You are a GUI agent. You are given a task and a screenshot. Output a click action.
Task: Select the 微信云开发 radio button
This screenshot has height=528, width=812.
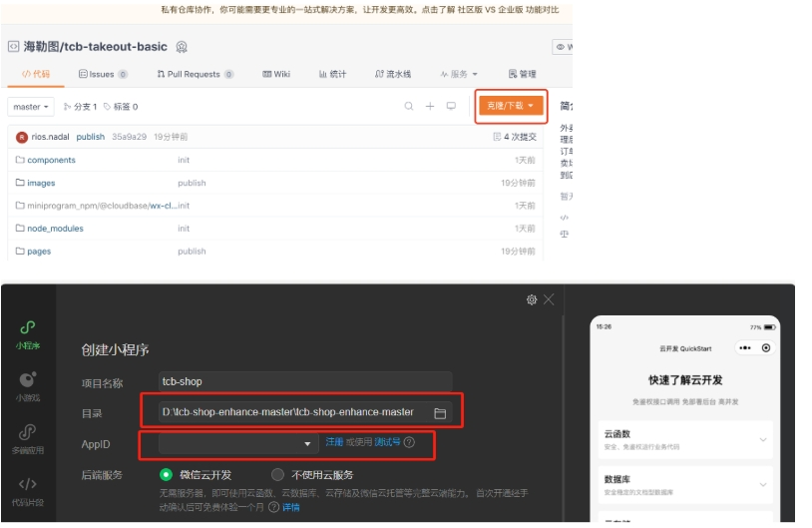tap(166, 475)
